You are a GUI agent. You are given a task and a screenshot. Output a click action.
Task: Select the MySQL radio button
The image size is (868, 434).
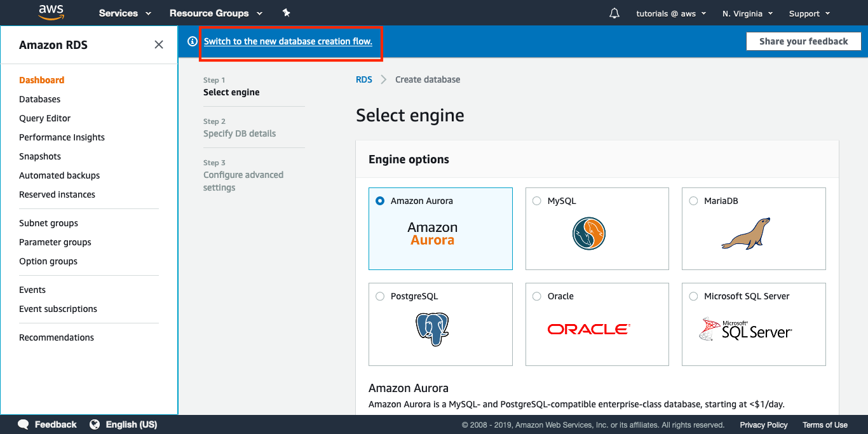(x=537, y=201)
